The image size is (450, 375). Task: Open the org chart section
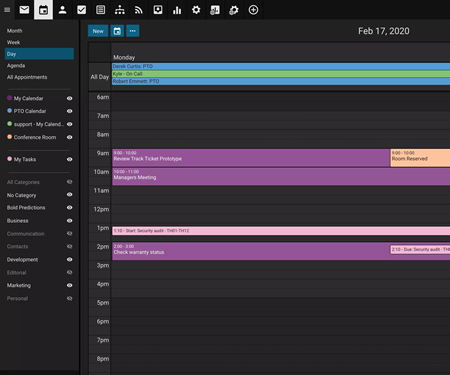[x=120, y=10]
